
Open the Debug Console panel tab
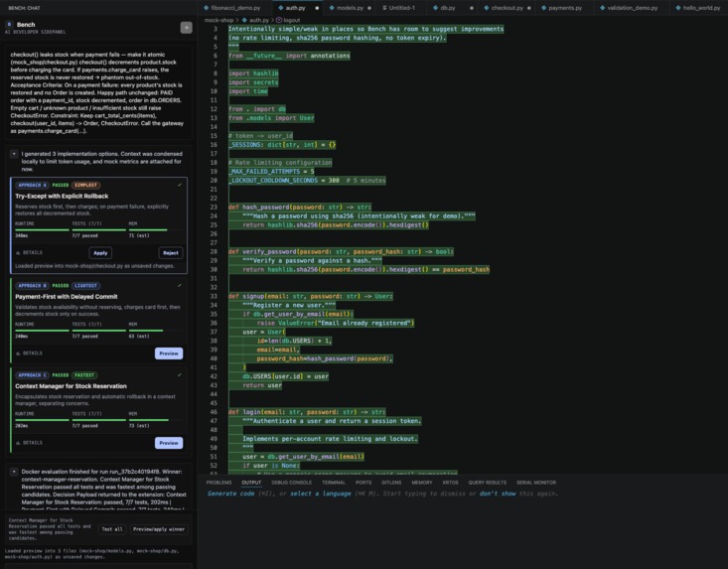coord(291,483)
